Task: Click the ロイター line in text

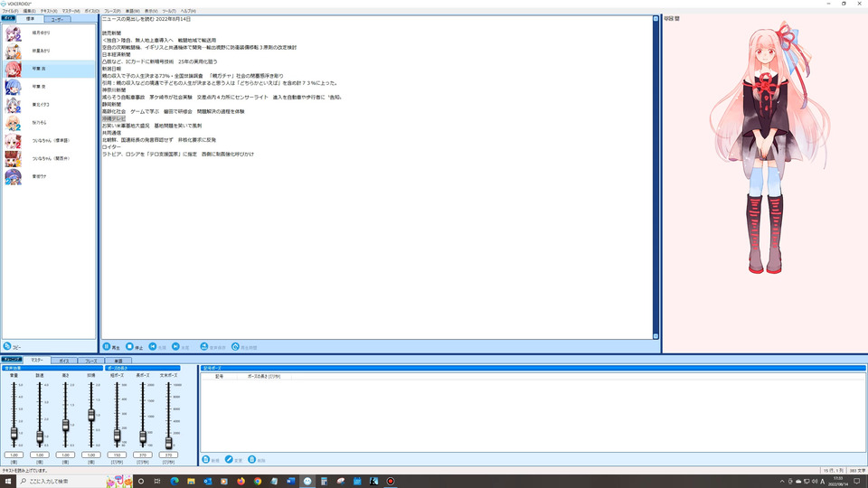Action: [x=111, y=147]
